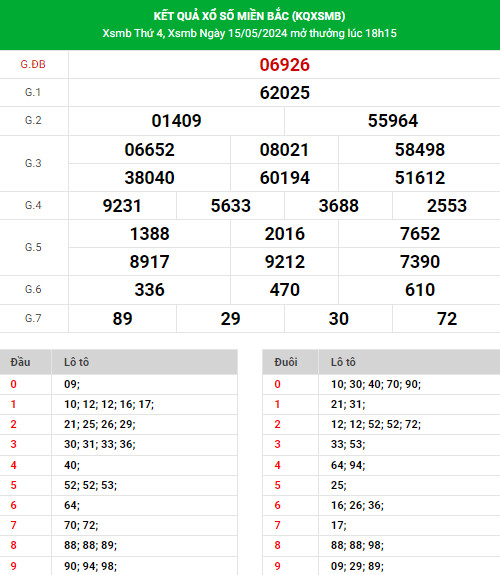The height and width of the screenshot is (575, 500).
Task: Click the G.ĐB row label
Action: point(33,65)
